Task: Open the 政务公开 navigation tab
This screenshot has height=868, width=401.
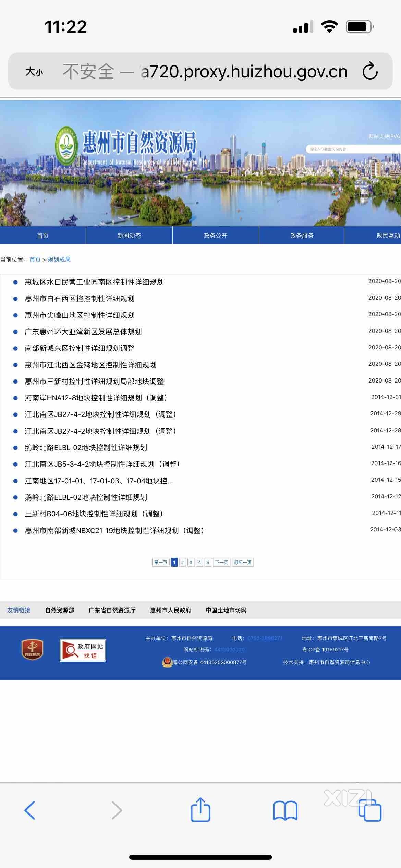Action: [x=216, y=235]
